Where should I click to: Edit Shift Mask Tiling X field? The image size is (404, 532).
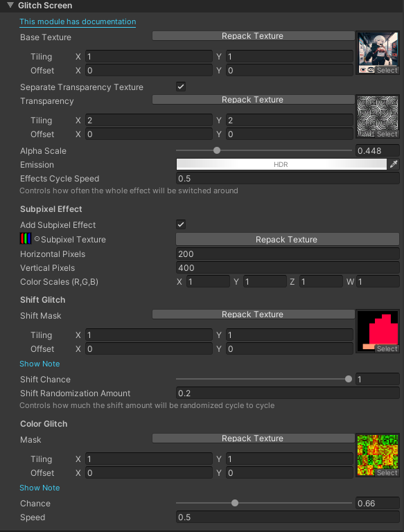click(149, 335)
